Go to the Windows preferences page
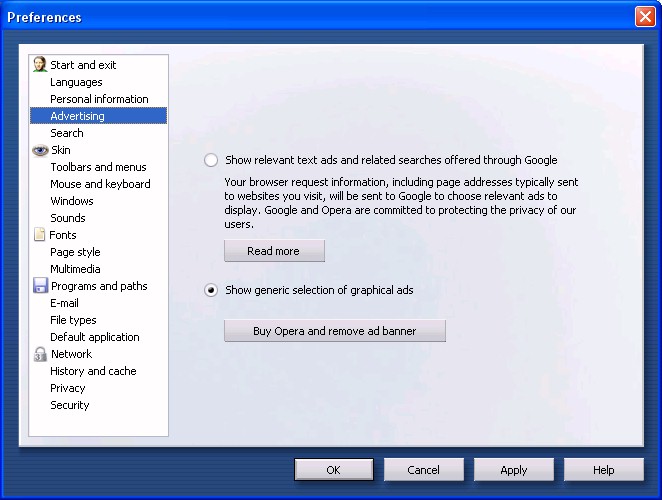 [x=72, y=201]
